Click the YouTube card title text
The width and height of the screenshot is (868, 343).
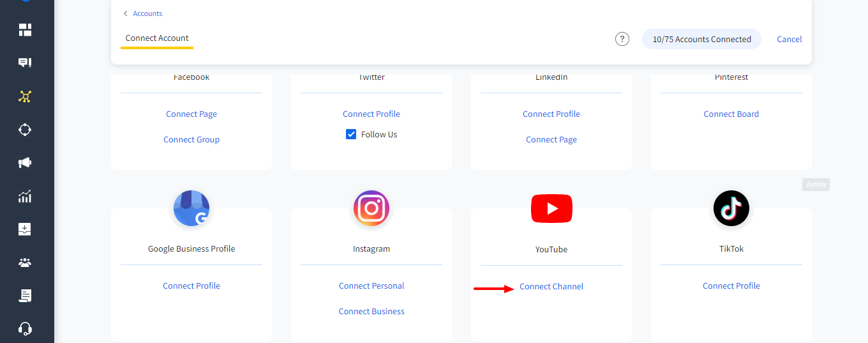tap(551, 249)
